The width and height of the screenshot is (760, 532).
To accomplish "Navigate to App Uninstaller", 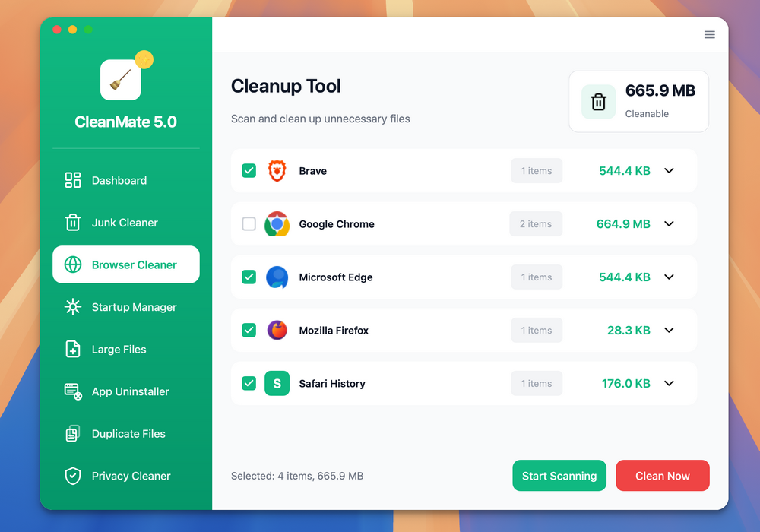I will click(x=126, y=391).
